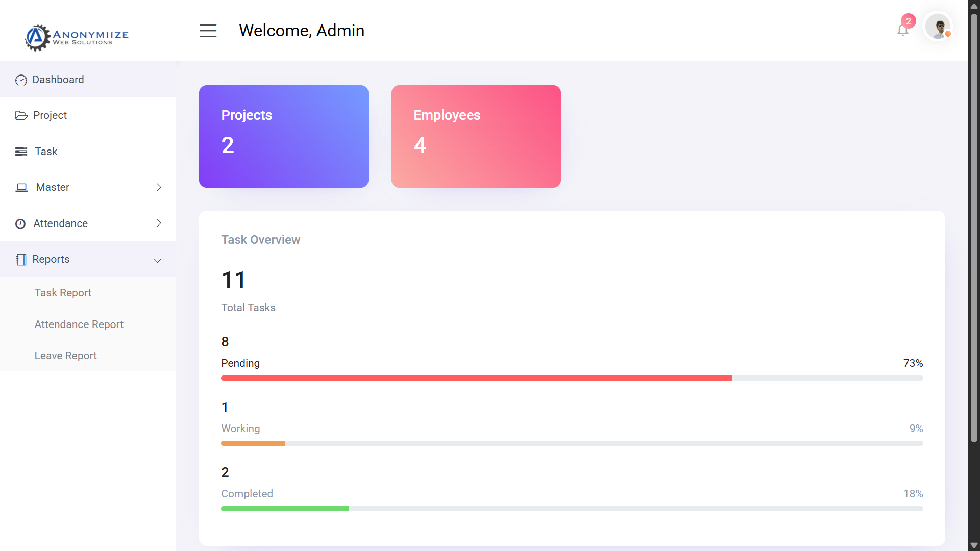980x551 pixels.
Task: Click the Anonymiize Web Solutions logo
Action: (77, 37)
